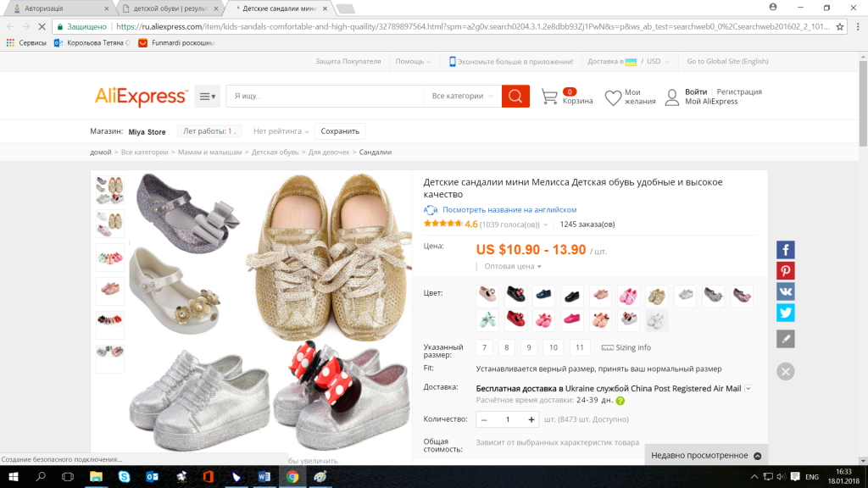868x488 pixels.
Task: Expand the Нет рейтинга store rating dropdown
Action: coord(281,131)
